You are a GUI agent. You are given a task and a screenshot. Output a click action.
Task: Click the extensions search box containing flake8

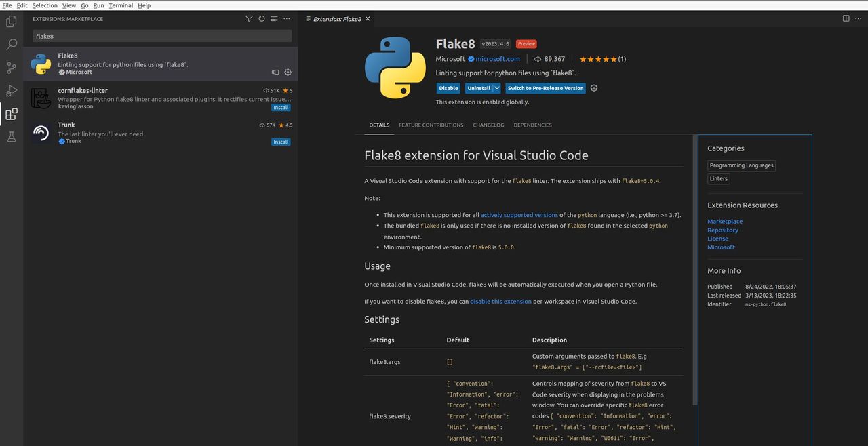(x=162, y=36)
